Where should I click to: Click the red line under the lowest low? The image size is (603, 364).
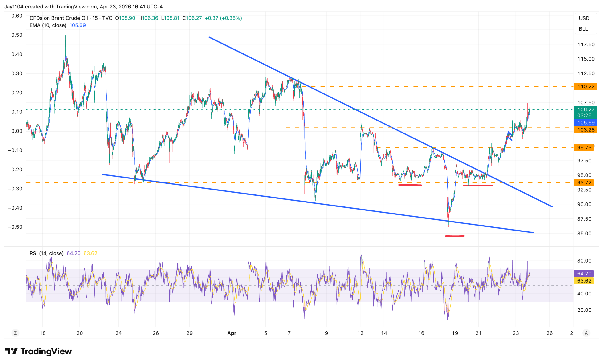click(x=455, y=236)
